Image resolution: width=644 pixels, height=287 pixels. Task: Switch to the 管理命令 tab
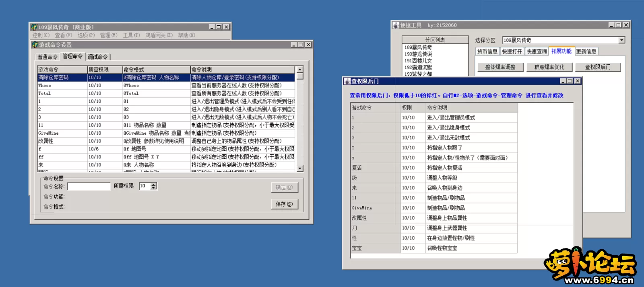tap(72, 56)
